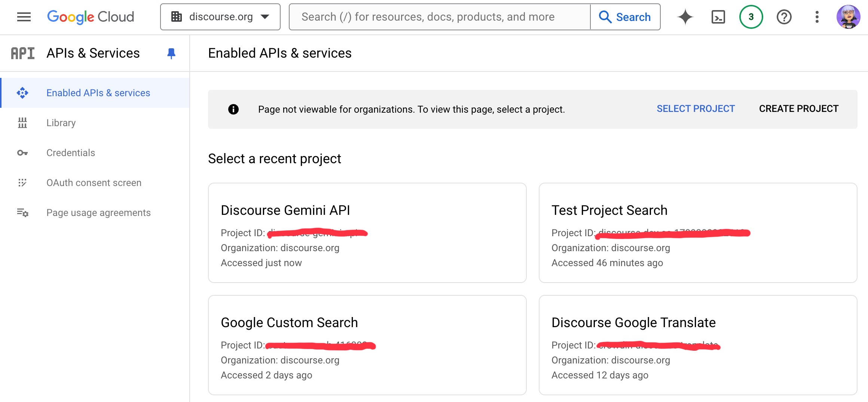Open the three-dot settings menu
This screenshot has width=868, height=402.
(817, 17)
